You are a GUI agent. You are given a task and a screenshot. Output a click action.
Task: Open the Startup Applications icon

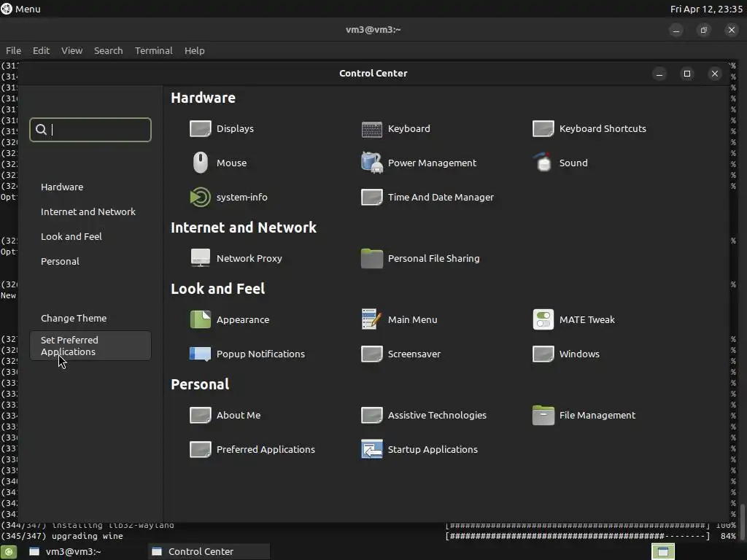(x=371, y=449)
